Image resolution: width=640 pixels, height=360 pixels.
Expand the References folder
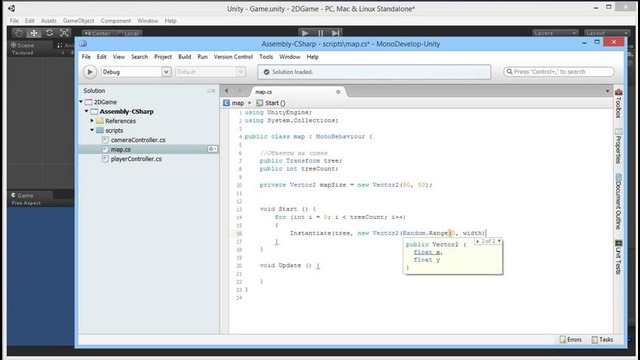92,121
